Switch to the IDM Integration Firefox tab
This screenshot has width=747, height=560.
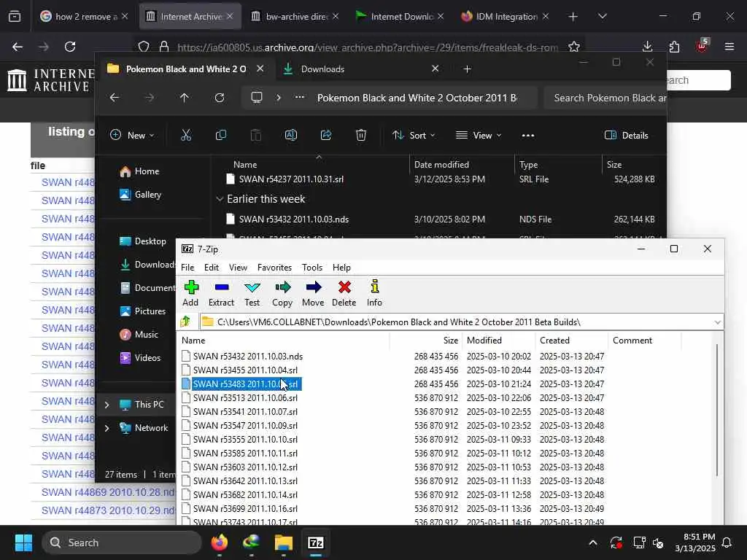coord(505,16)
